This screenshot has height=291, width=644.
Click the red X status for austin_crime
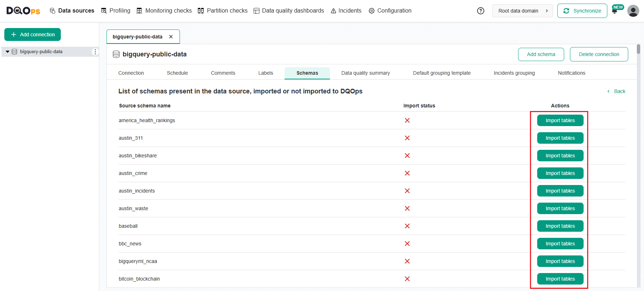click(x=407, y=173)
